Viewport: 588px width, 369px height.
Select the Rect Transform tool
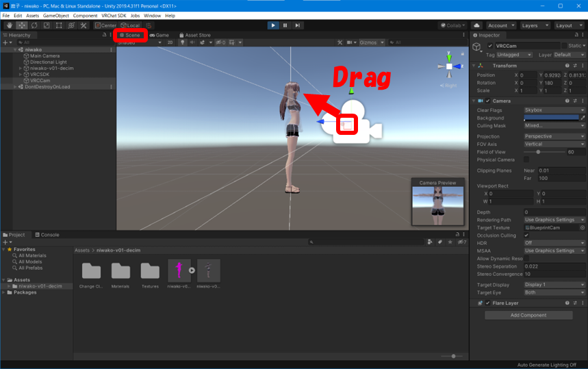click(x=59, y=25)
